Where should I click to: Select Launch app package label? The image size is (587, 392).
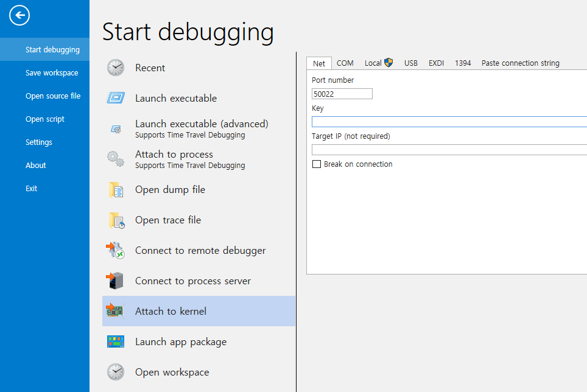(x=181, y=342)
